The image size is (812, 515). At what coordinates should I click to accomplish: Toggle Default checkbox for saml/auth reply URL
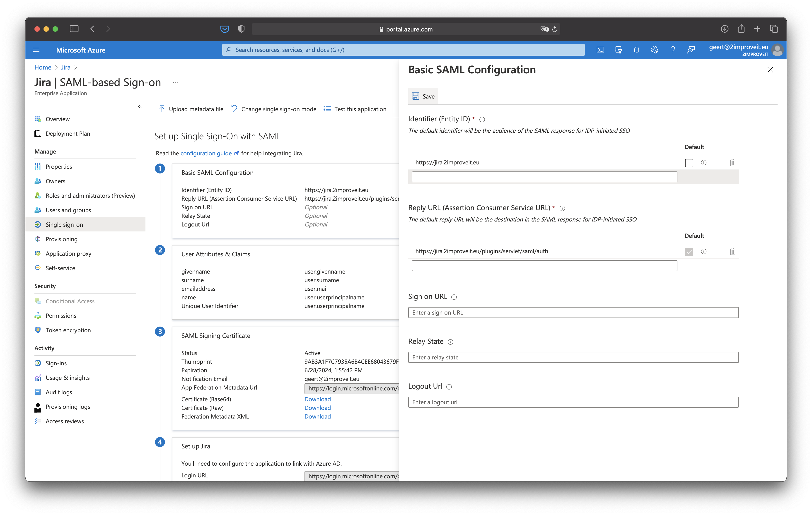click(x=689, y=251)
